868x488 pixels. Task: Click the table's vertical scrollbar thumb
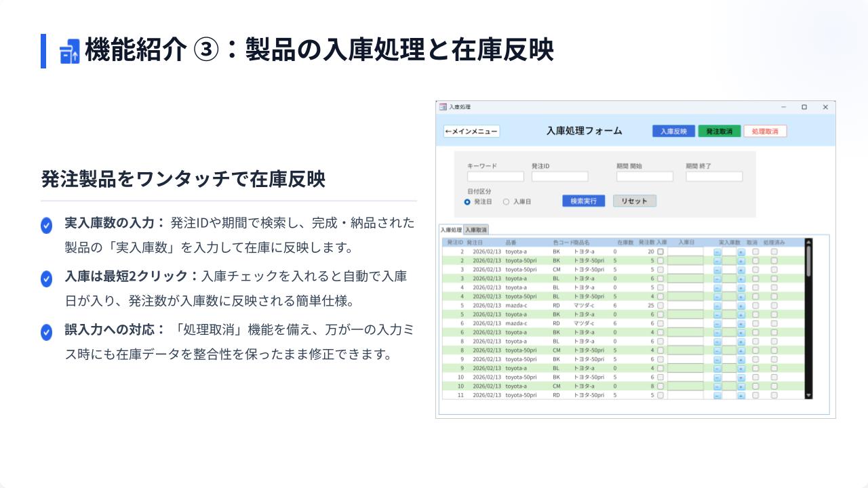point(808,261)
